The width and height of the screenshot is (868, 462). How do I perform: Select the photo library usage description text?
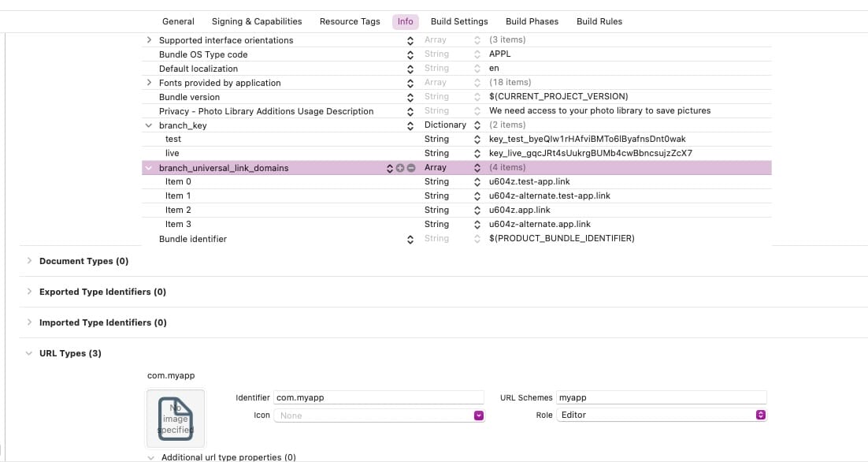599,111
